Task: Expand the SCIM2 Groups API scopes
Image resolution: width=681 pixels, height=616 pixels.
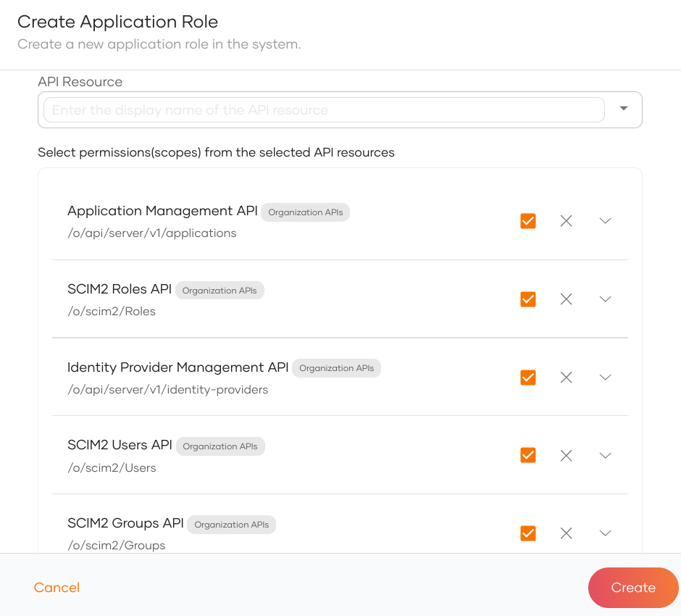Action: (x=605, y=533)
